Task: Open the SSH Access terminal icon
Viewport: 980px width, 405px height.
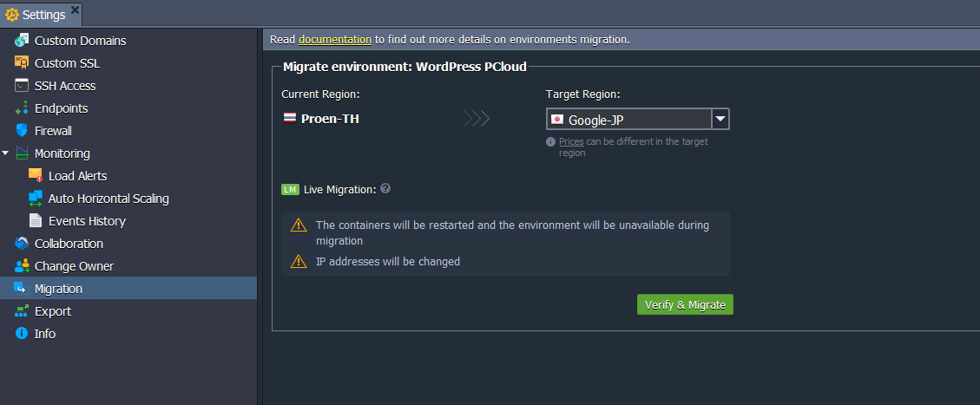Action: 22,86
